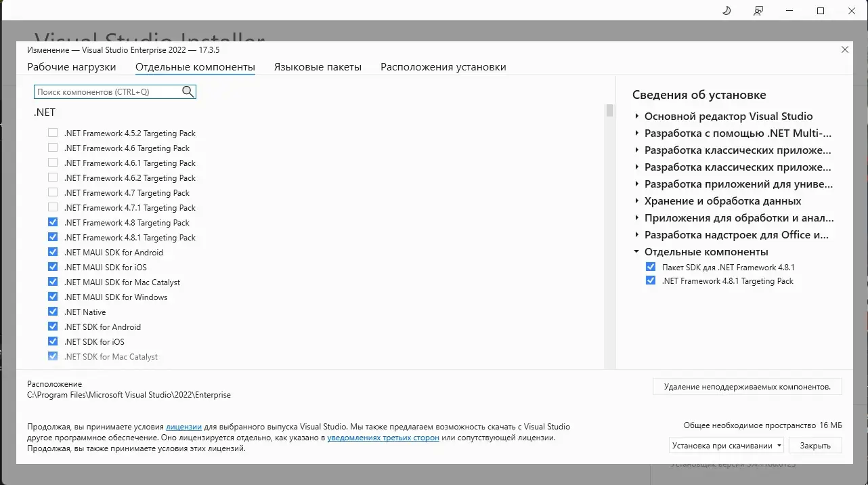The height and width of the screenshot is (485, 868).
Task: Toggle the dark theme moon icon
Action: click(x=726, y=11)
